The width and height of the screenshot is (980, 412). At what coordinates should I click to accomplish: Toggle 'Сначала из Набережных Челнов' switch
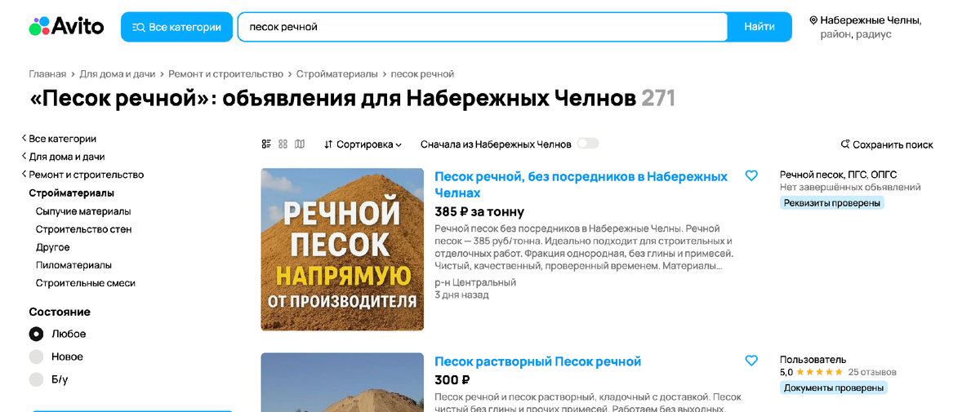pos(588,144)
